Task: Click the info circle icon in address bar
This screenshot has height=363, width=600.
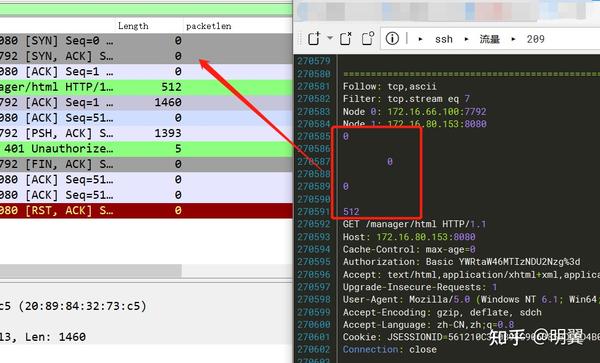Action: 392,38
